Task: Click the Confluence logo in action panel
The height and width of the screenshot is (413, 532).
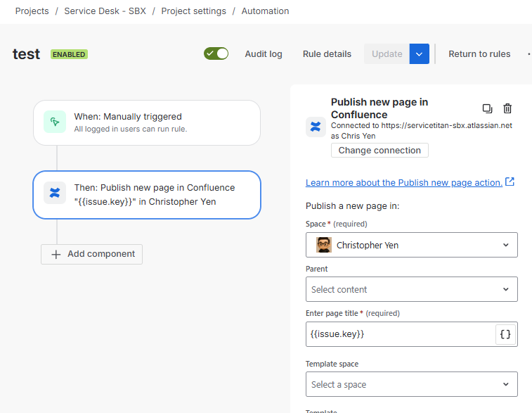Action: pos(316,127)
